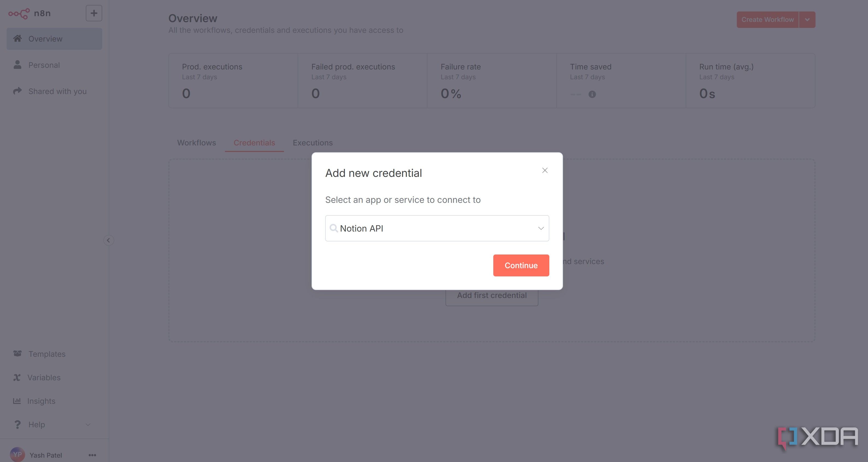The image size is (868, 462).
Task: Switch to the Credentials tab
Action: coord(254,143)
